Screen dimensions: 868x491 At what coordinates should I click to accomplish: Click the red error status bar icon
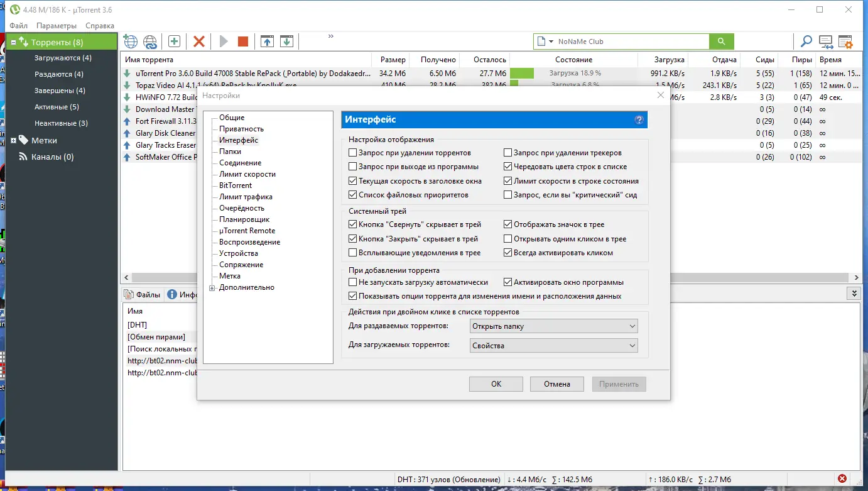[842, 479]
